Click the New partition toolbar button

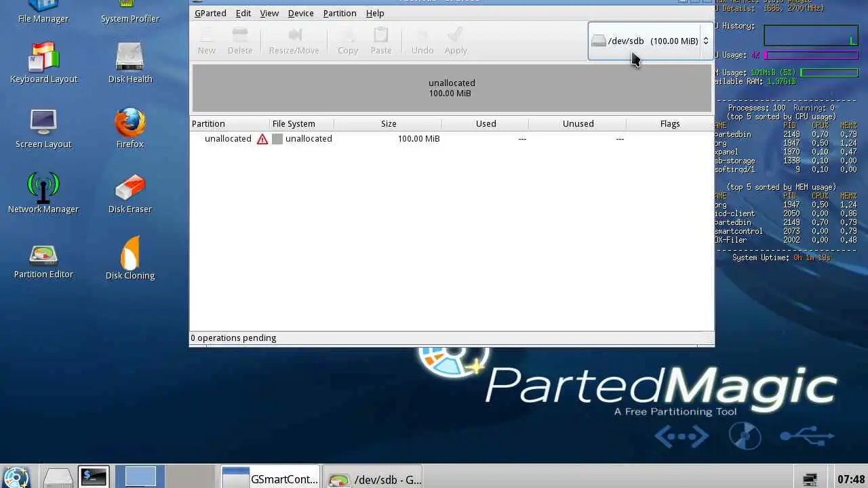(207, 41)
